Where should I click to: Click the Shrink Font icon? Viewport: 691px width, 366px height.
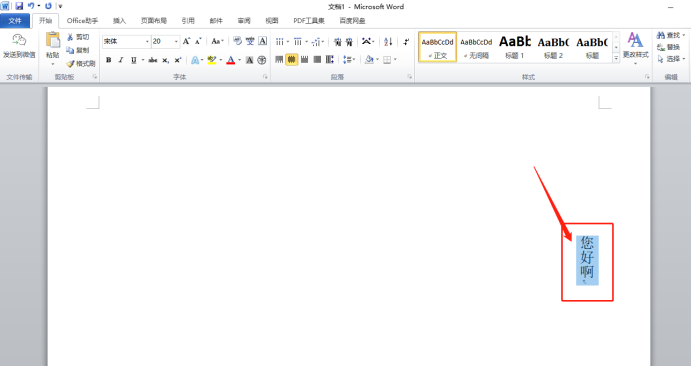point(198,41)
